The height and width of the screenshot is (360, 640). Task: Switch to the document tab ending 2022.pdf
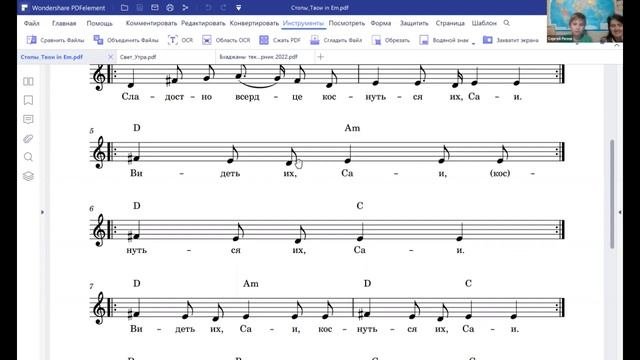[x=258, y=57]
